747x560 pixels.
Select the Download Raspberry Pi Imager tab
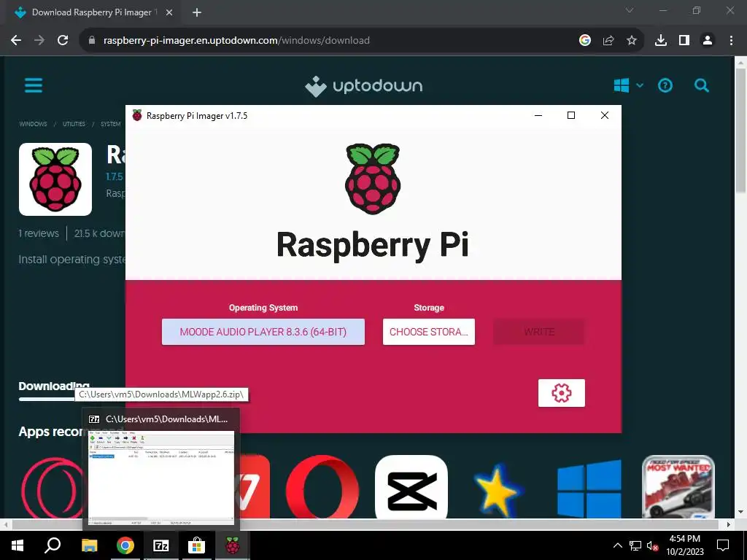[x=93, y=12]
